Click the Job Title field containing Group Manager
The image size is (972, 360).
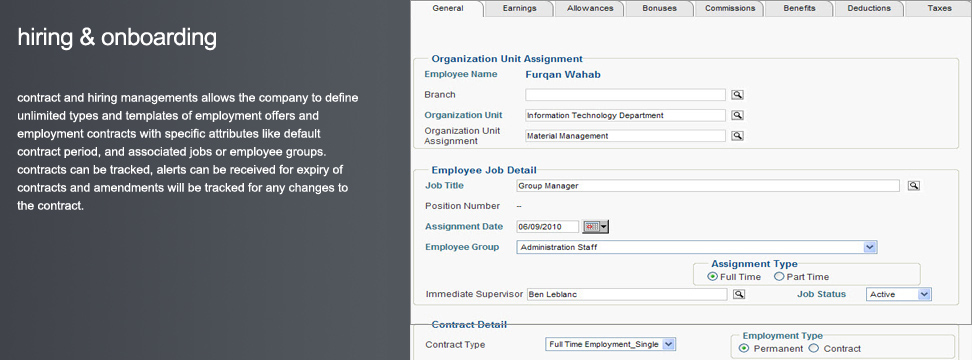pyautogui.click(x=708, y=186)
